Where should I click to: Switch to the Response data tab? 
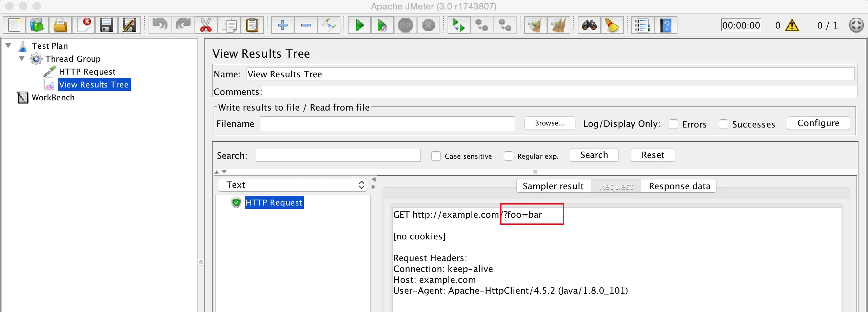pyautogui.click(x=679, y=186)
